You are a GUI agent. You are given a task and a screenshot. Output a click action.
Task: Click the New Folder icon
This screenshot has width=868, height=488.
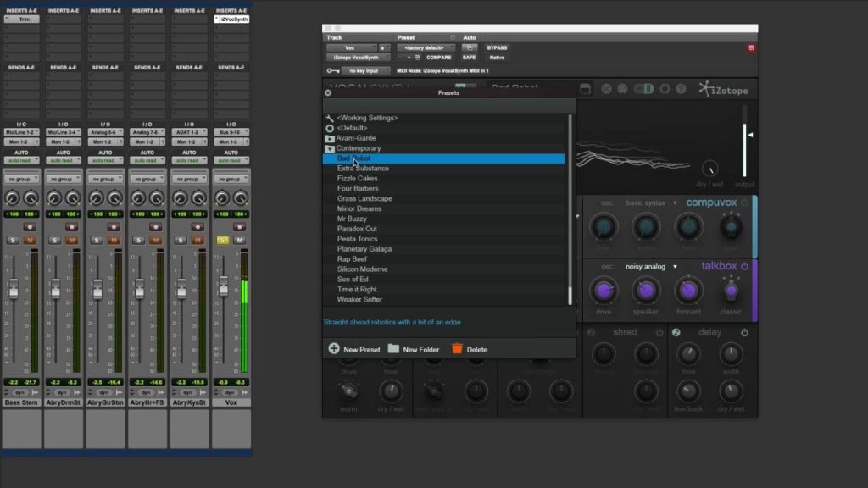pos(393,348)
